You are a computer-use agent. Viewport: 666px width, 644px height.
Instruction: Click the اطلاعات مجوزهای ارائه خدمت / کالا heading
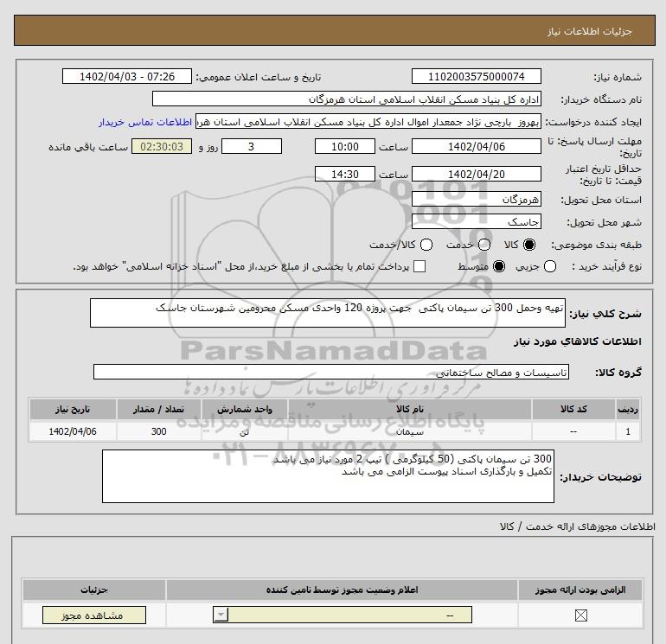(578, 526)
